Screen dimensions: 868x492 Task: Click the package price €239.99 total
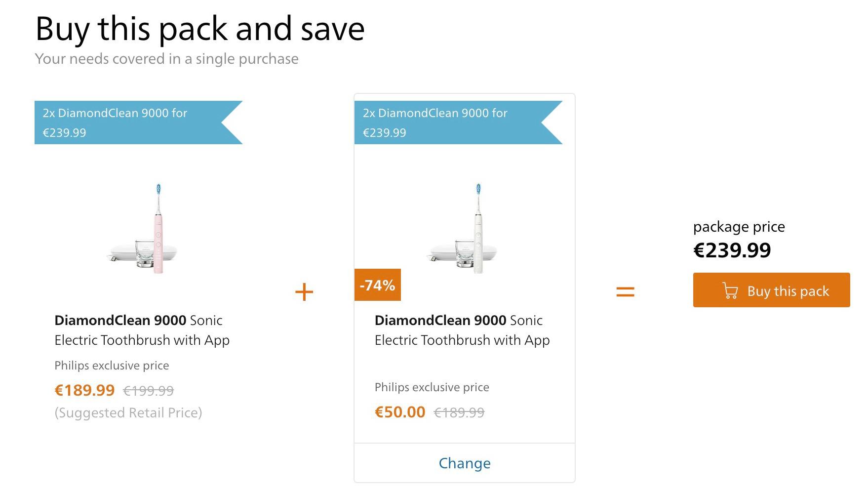tap(732, 250)
